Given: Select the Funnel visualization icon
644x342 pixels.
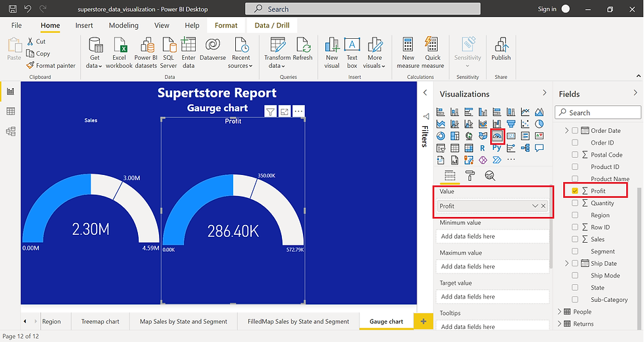Looking at the screenshot, I should pyautogui.click(x=511, y=124).
